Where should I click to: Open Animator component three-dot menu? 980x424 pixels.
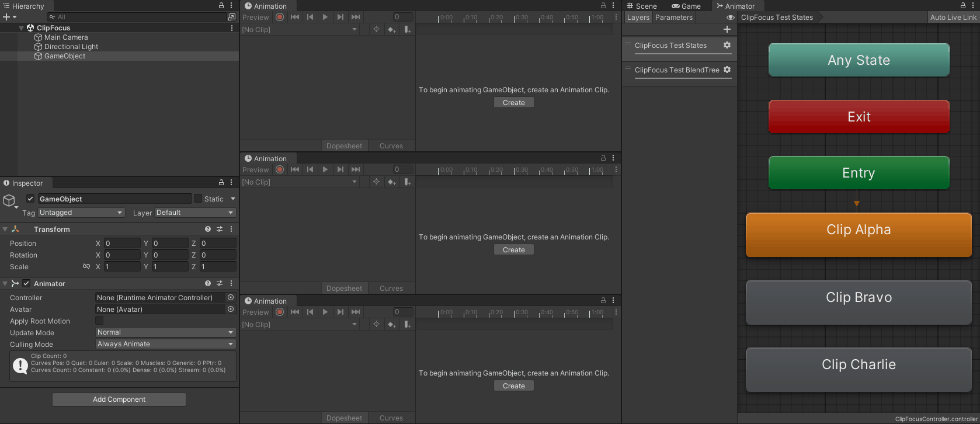tap(231, 283)
